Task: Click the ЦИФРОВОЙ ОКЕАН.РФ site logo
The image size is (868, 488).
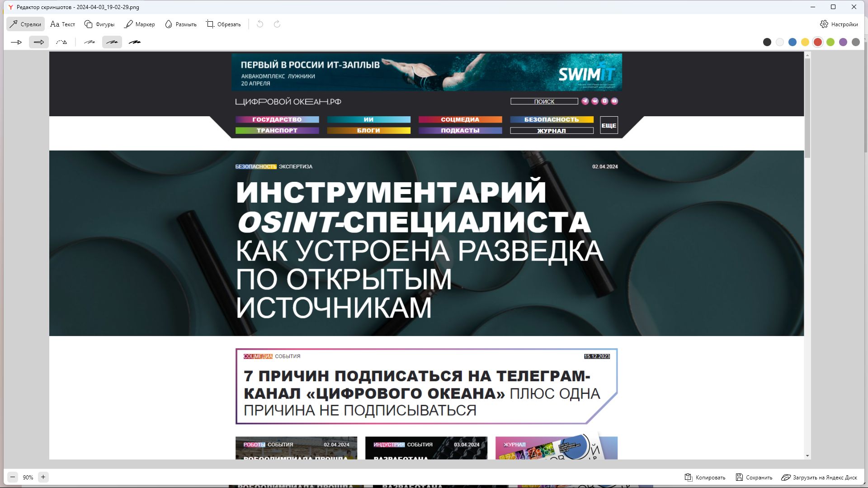Action: (288, 102)
